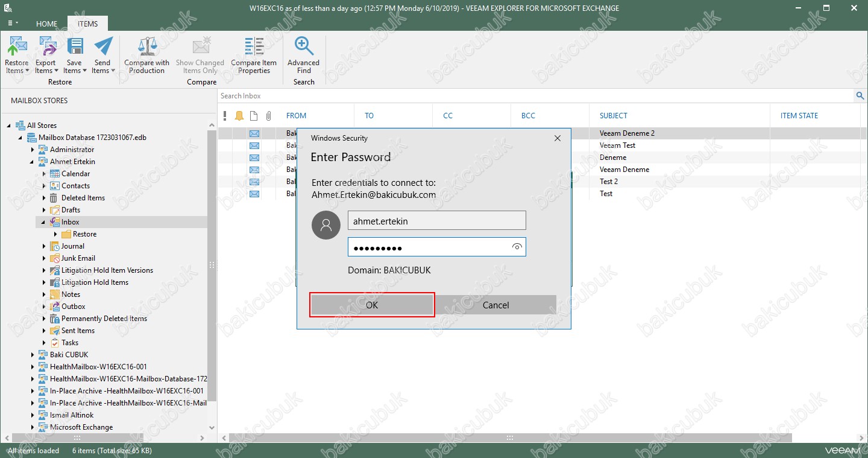Switch to the ITEMS tab
Viewport: 868px width, 458px height.
click(87, 24)
